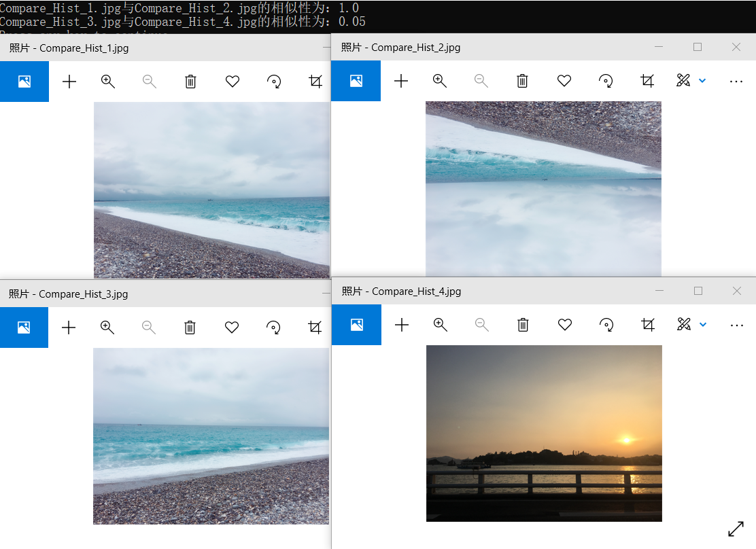Delete Compare_Hist_2.jpg with trash icon

tap(522, 81)
